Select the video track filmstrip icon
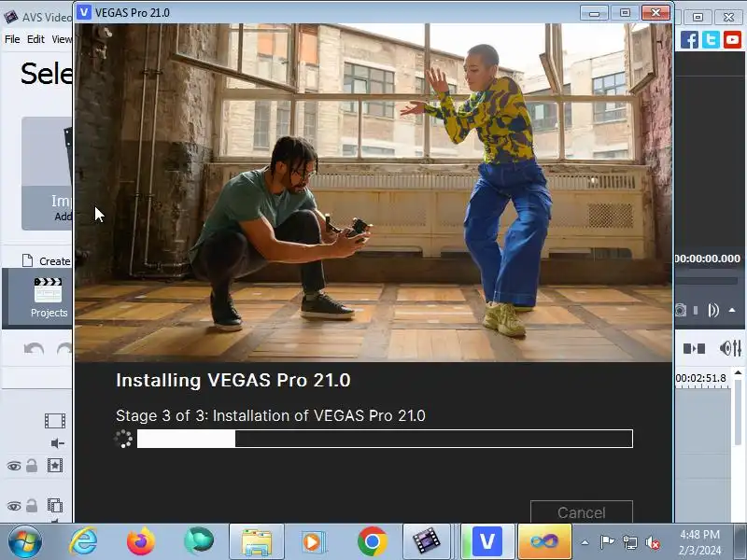This screenshot has width=747, height=560. click(x=55, y=421)
